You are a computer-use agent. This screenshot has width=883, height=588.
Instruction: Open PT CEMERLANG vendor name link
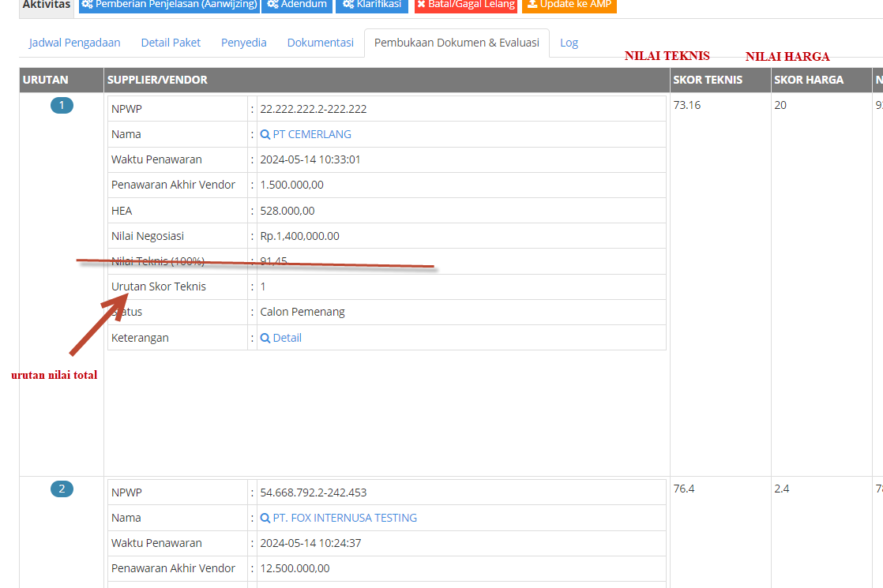312,134
